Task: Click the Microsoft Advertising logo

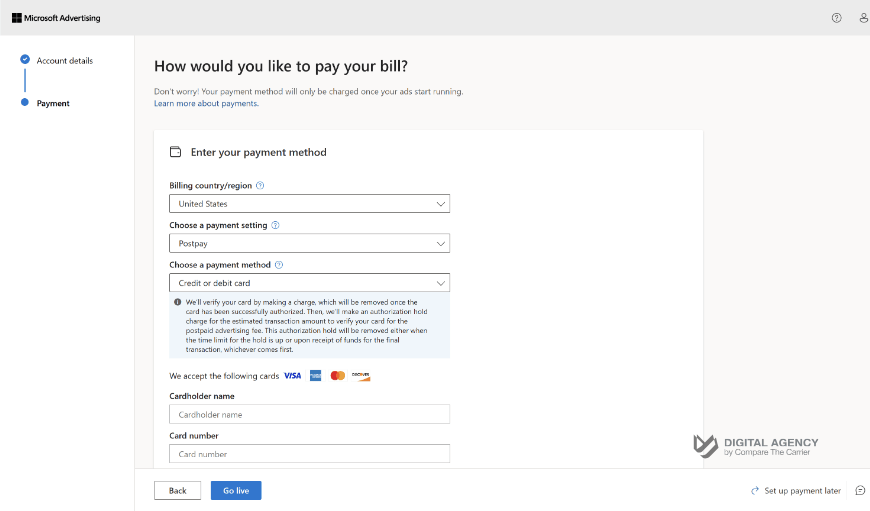Action: (x=56, y=18)
